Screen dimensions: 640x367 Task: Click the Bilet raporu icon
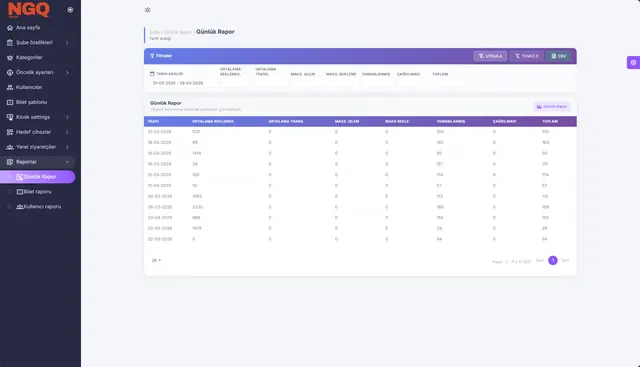pos(19,192)
